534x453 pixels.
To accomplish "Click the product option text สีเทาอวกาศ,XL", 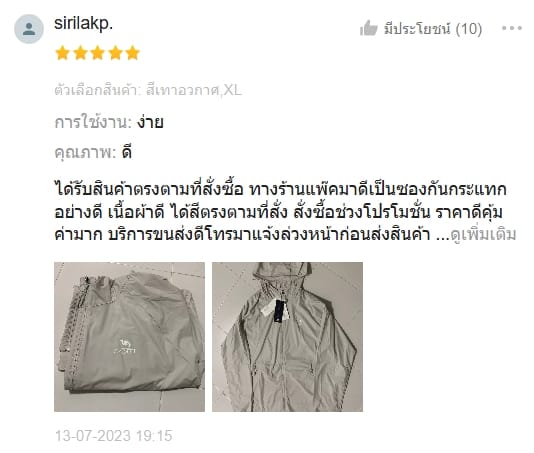I will pos(194,91).
